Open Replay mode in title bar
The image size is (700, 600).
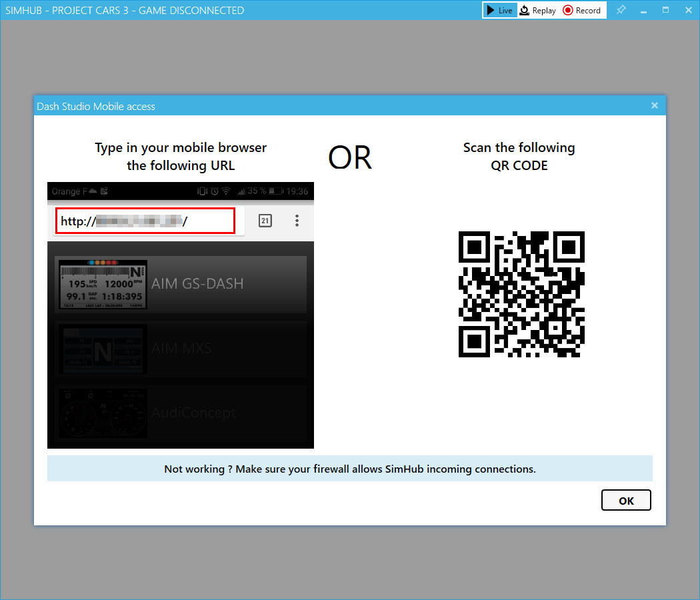coord(537,10)
